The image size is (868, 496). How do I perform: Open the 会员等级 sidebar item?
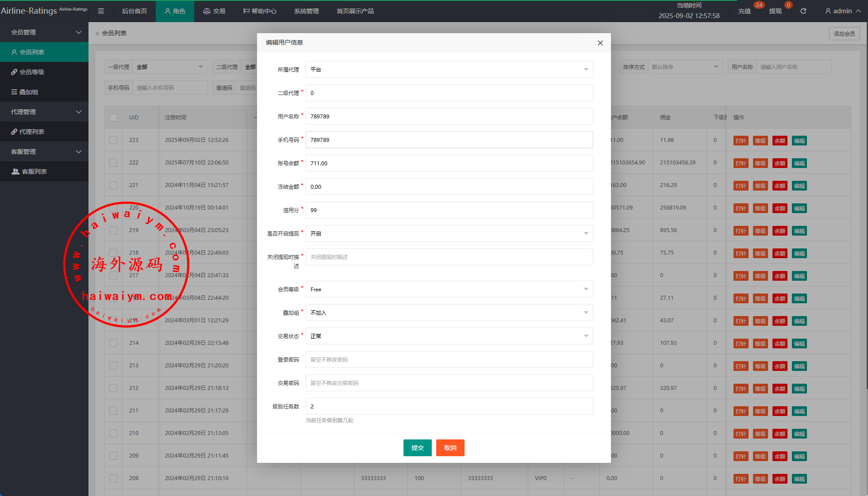32,72
